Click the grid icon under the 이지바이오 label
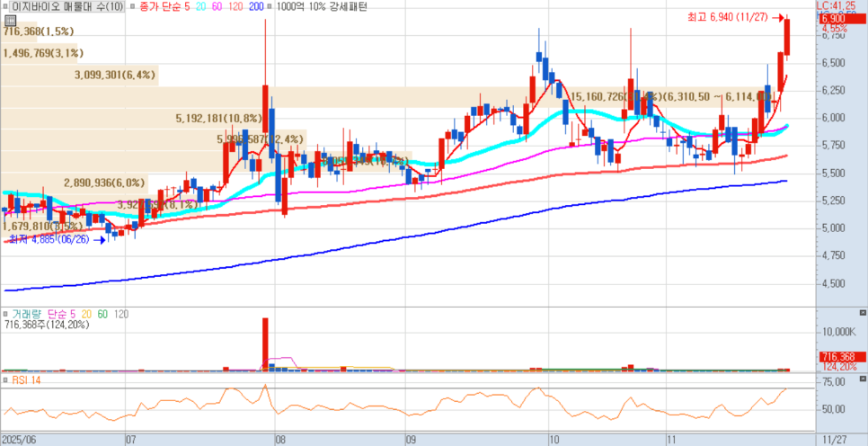The image size is (868, 446). [9, 21]
